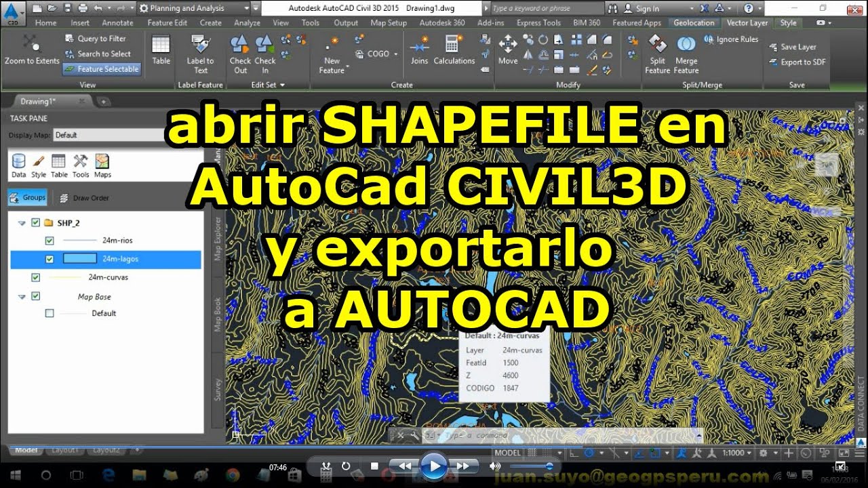Click the Merge Feature tool
The image size is (868, 488).
pyautogui.click(x=686, y=54)
